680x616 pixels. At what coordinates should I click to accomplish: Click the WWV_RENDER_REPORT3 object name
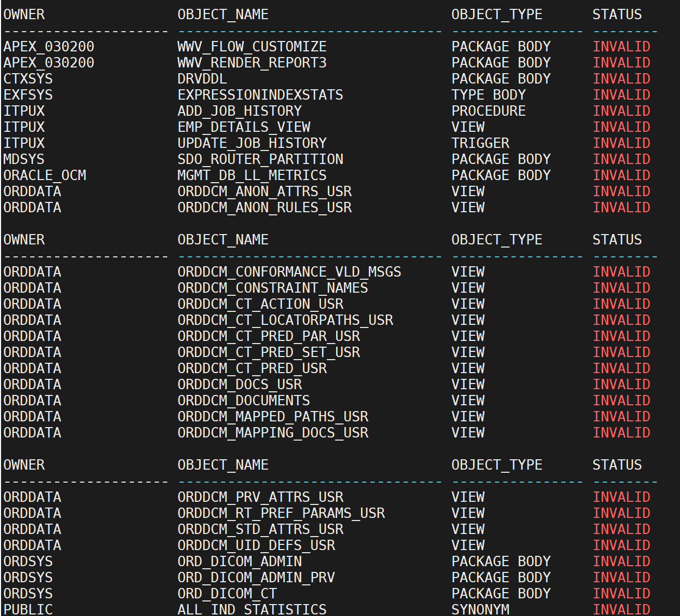point(252,63)
